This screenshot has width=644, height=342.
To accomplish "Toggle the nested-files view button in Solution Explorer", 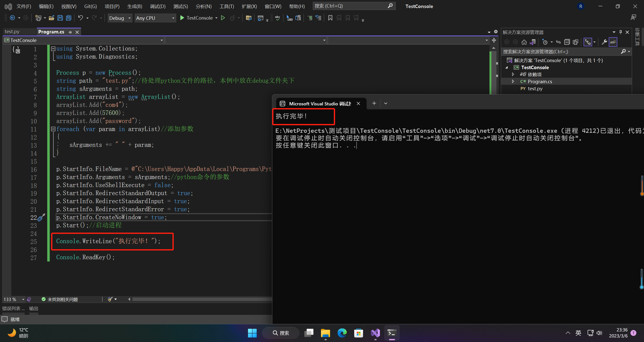I will pos(588,42).
